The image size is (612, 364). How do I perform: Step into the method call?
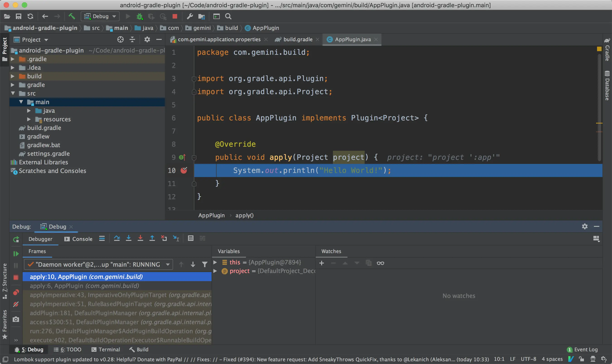tap(129, 238)
